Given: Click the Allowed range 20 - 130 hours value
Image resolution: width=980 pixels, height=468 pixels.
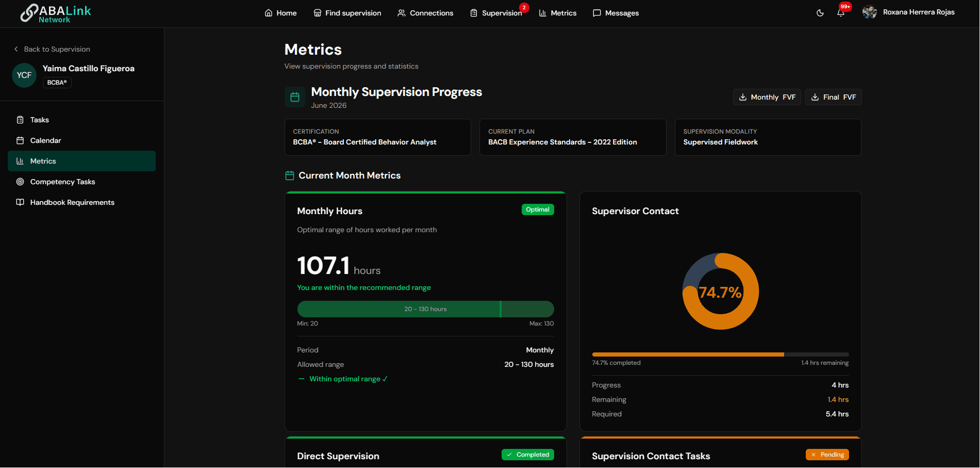Looking at the screenshot, I should [529, 365].
